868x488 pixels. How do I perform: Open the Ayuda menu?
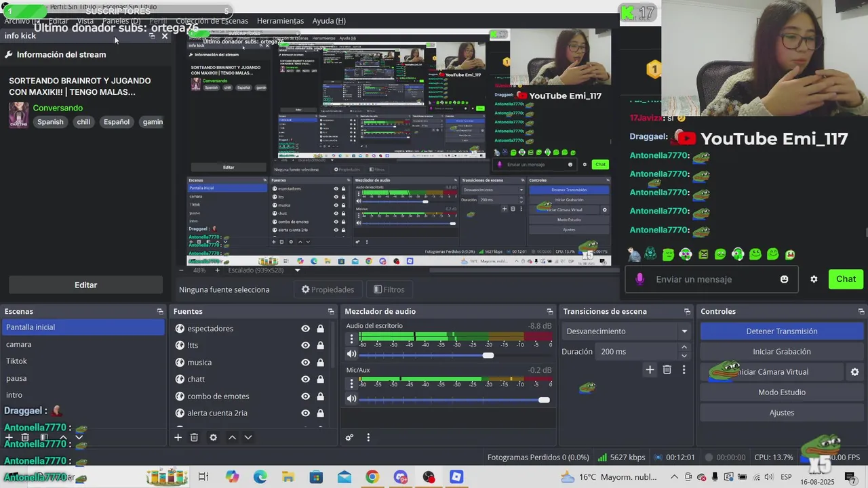[x=329, y=21]
